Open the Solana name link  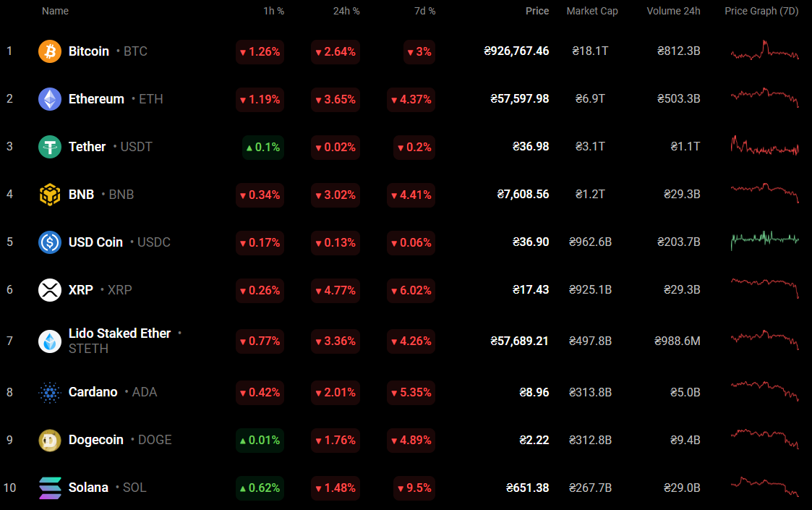(88, 488)
